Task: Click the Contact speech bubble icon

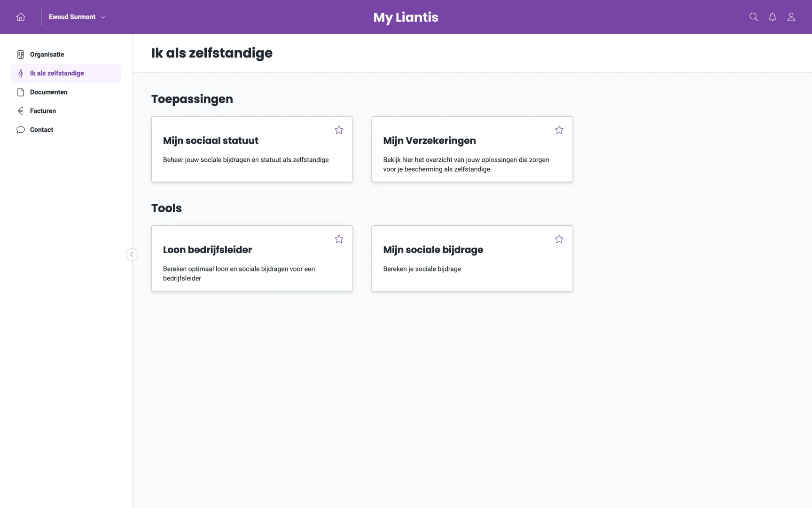Action: (21, 130)
